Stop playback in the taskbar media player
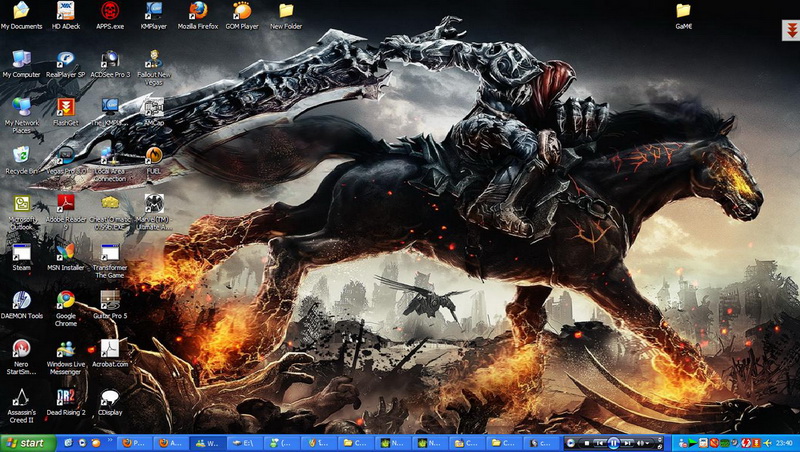This screenshot has width=800, height=452. pos(587,443)
